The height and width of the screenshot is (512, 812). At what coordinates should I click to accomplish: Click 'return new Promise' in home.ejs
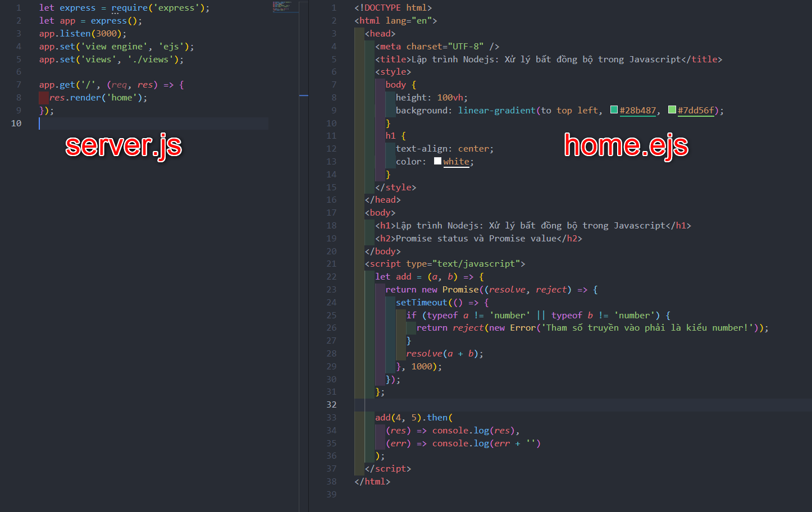click(x=432, y=290)
